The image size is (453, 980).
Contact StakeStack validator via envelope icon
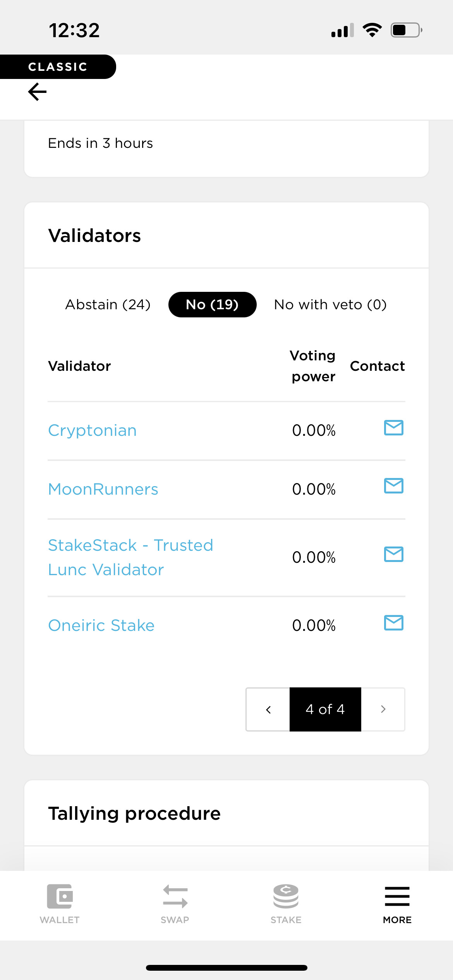pos(393,554)
